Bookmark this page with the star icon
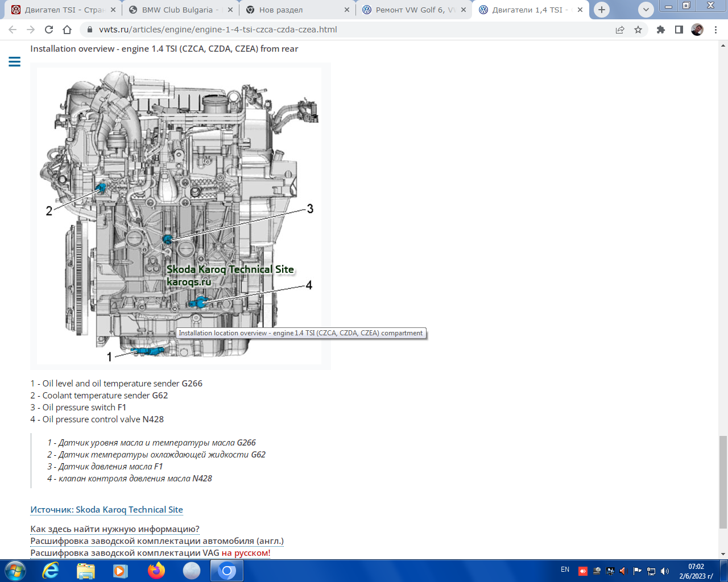Image resolution: width=728 pixels, height=582 pixels. point(638,30)
